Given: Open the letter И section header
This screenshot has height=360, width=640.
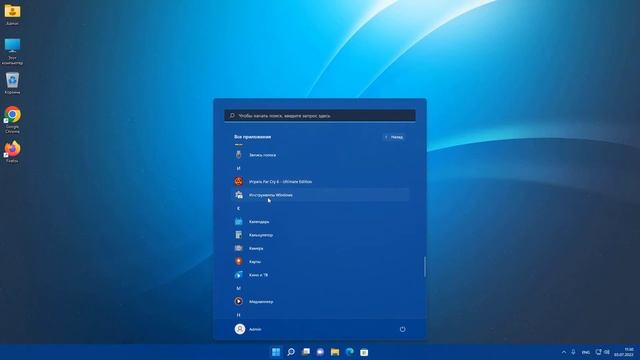Looking at the screenshot, I should point(238,168).
